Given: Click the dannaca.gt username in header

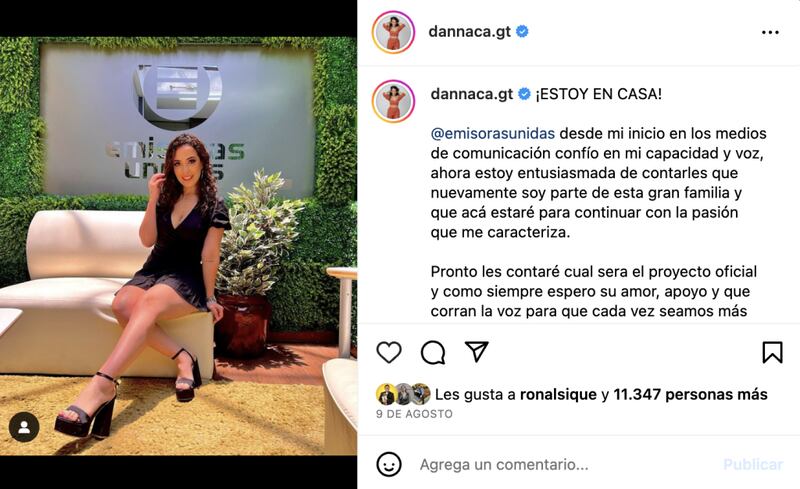Looking at the screenshot, I should (x=469, y=32).
